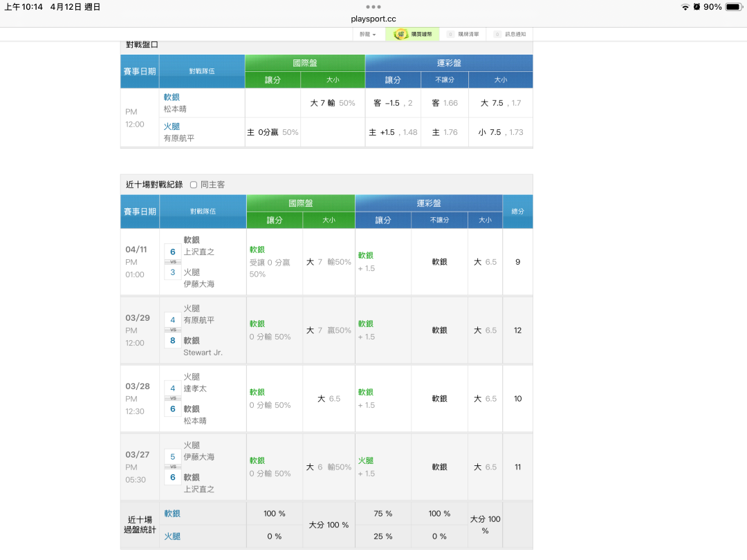Toggle the 同主客 checkbox
Image resolution: width=747 pixels, height=560 pixels.
coord(194,185)
